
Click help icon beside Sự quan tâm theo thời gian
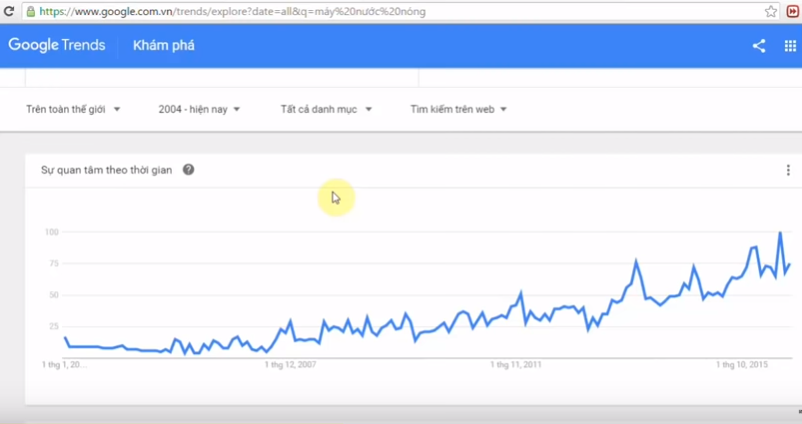189,170
